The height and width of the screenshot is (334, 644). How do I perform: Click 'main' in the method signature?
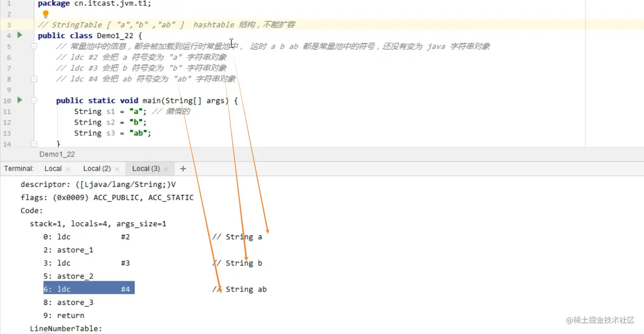[152, 100]
